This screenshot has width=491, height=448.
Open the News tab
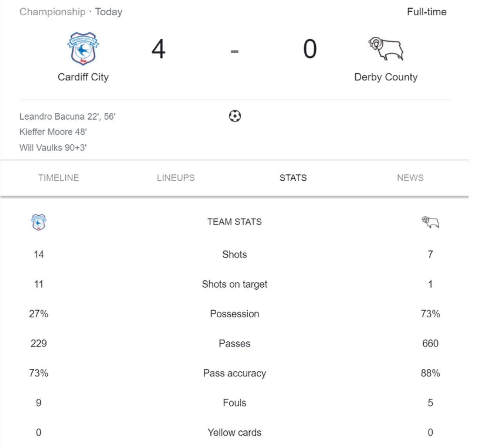pyautogui.click(x=410, y=178)
